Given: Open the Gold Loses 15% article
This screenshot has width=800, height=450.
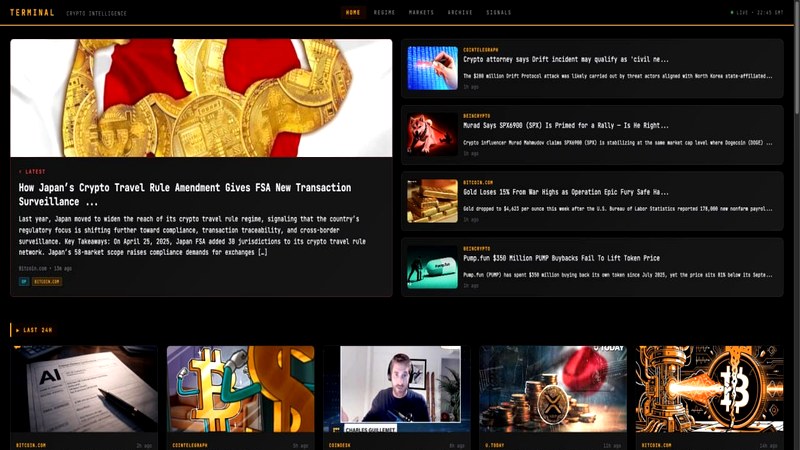Looking at the screenshot, I should tap(565, 191).
